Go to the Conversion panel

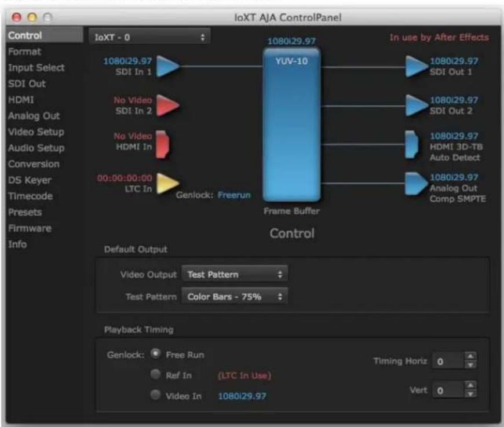(x=34, y=164)
